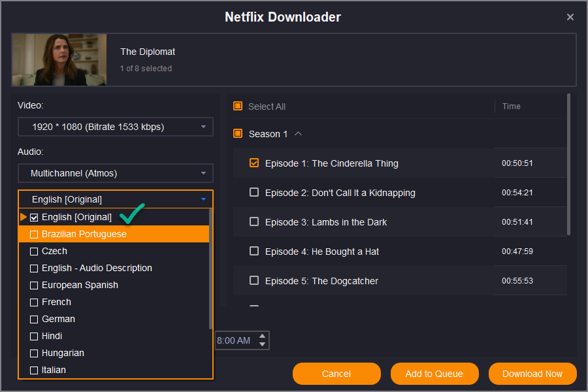Click Episode 4 duration 00:47:59
The width and height of the screenshot is (588, 392).
click(517, 252)
